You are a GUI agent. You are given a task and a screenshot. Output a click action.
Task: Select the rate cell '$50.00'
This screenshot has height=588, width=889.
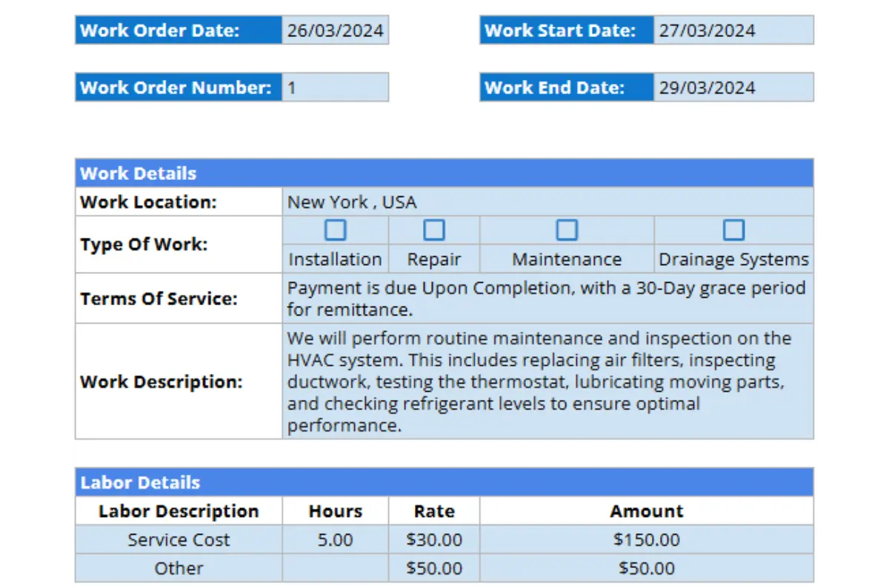[434, 568]
